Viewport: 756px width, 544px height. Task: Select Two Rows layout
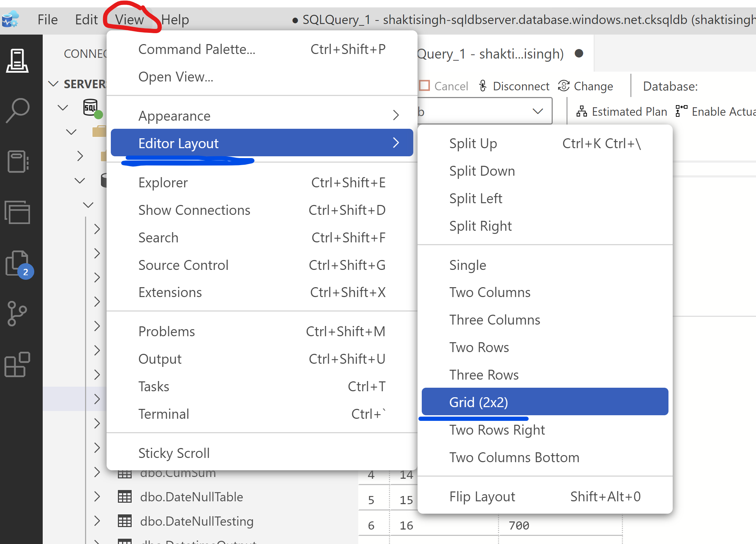point(545,347)
